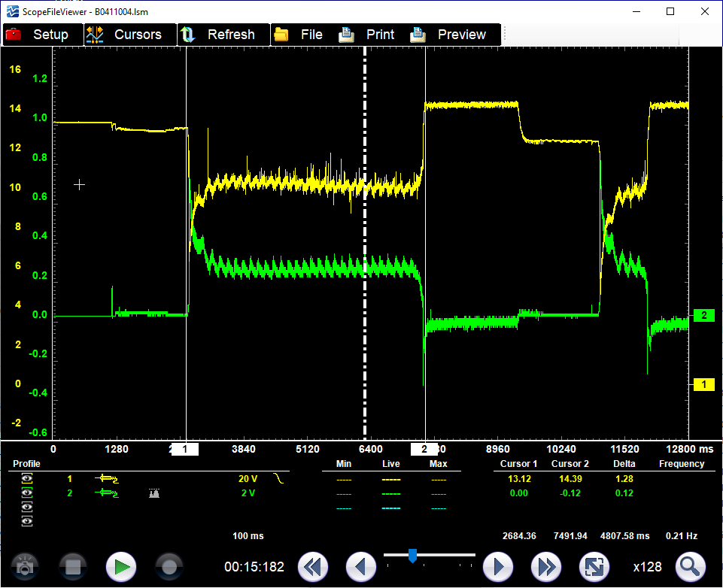Toggle the fourth channel visibility eye

tap(27, 521)
